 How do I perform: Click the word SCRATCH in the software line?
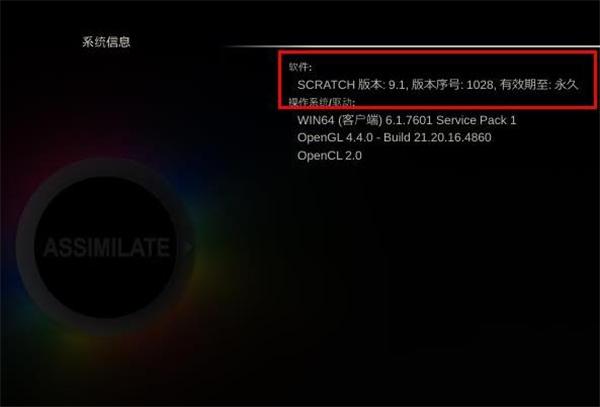click(x=326, y=85)
